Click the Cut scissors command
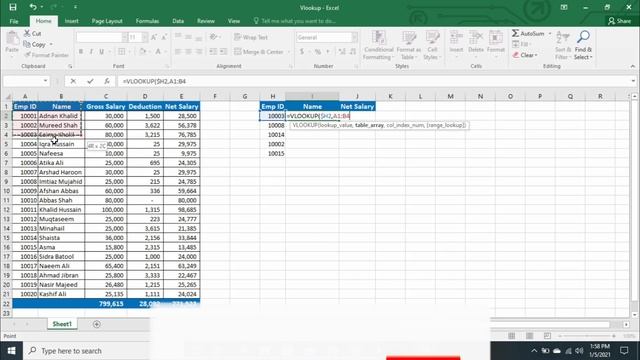The image size is (640, 360). click(x=32, y=33)
